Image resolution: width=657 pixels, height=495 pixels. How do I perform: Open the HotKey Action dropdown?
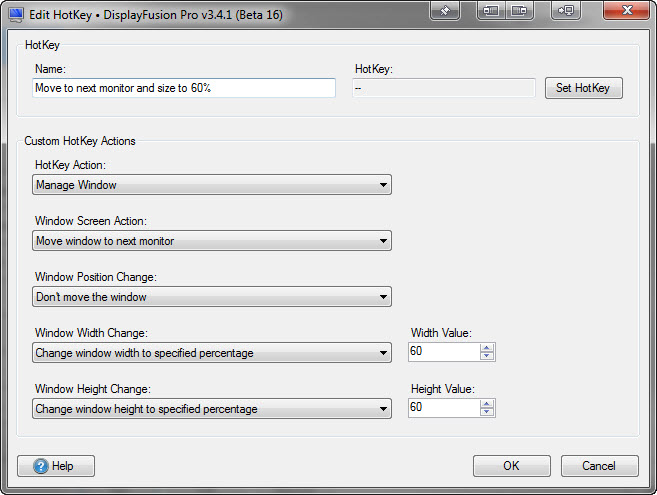(211, 185)
